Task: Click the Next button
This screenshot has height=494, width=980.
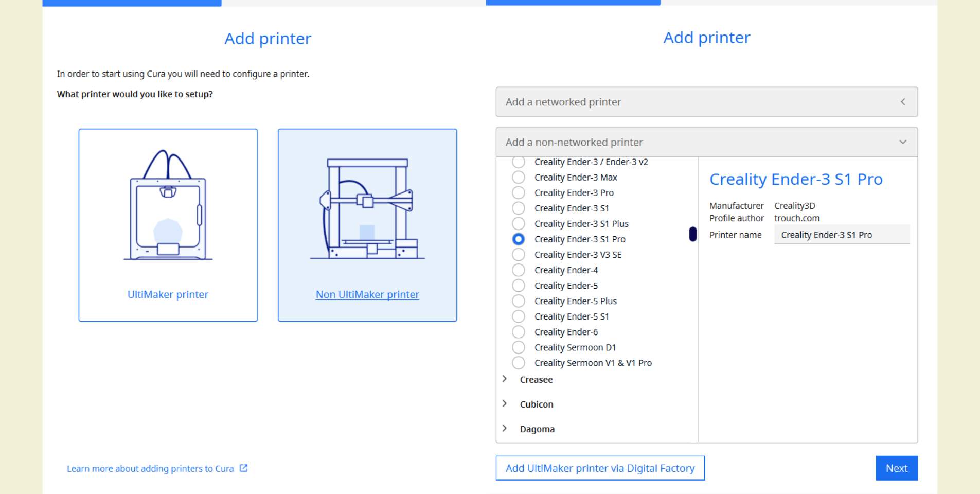Action: 896,468
